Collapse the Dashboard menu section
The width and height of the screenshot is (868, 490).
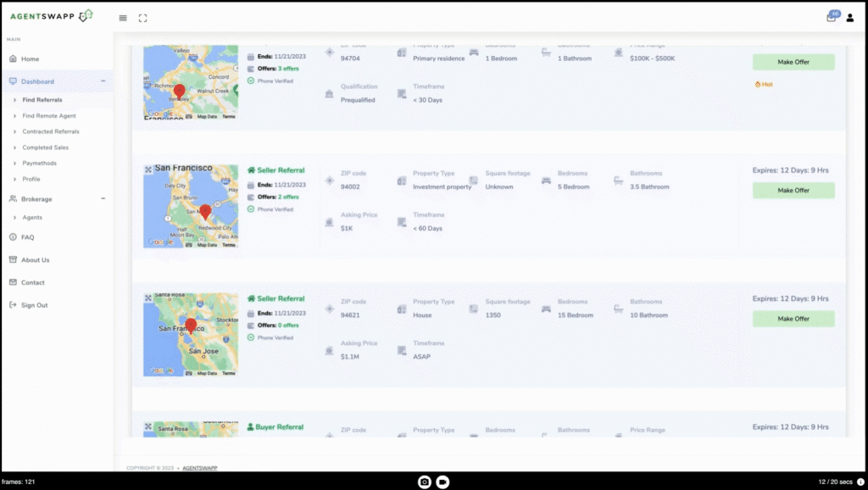pyautogui.click(x=103, y=81)
